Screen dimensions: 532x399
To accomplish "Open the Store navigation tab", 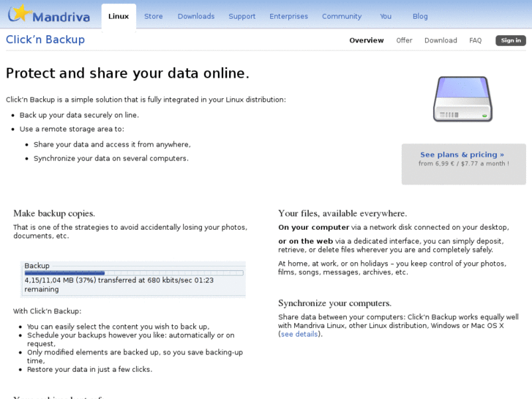I will pos(154,16).
